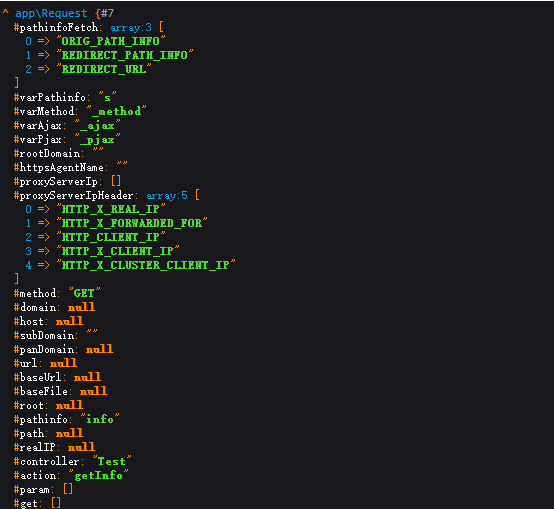Click the HTTP_X_REAL_IP string value

111,209
